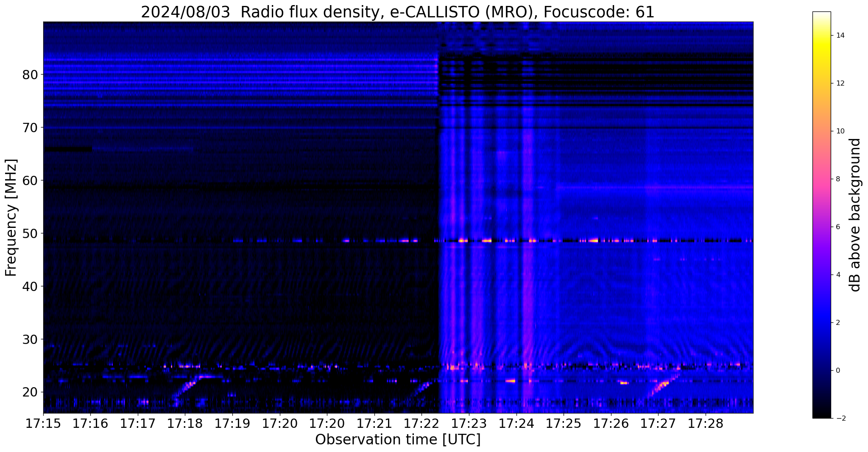Click the 17:22 time tick label

pyautogui.click(x=421, y=424)
